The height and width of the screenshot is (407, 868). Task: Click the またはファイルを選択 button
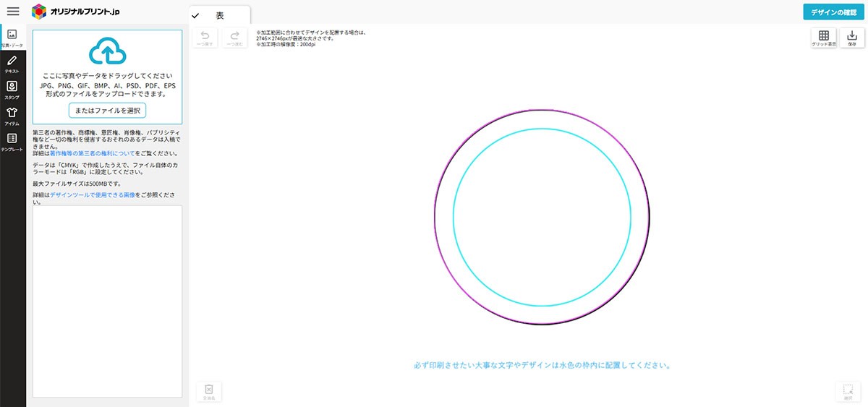click(x=107, y=110)
